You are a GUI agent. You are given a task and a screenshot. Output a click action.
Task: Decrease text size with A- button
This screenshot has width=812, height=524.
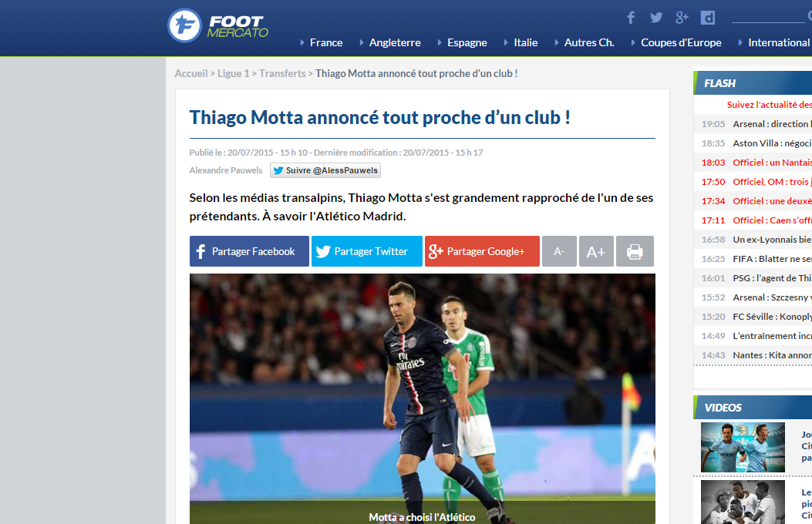pyautogui.click(x=559, y=251)
